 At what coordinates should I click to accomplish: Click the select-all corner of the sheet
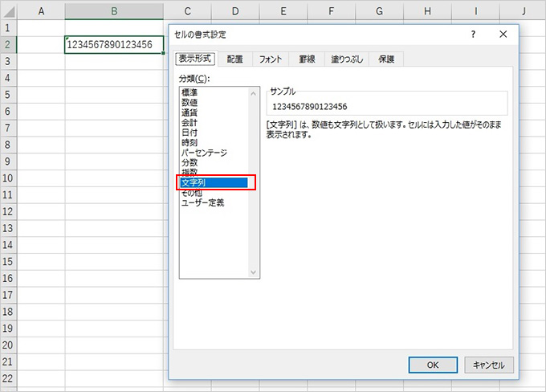pyautogui.click(x=8, y=10)
